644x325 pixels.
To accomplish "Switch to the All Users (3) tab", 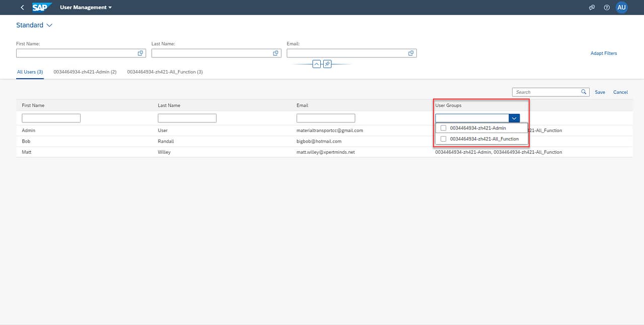I will (30, 72).
